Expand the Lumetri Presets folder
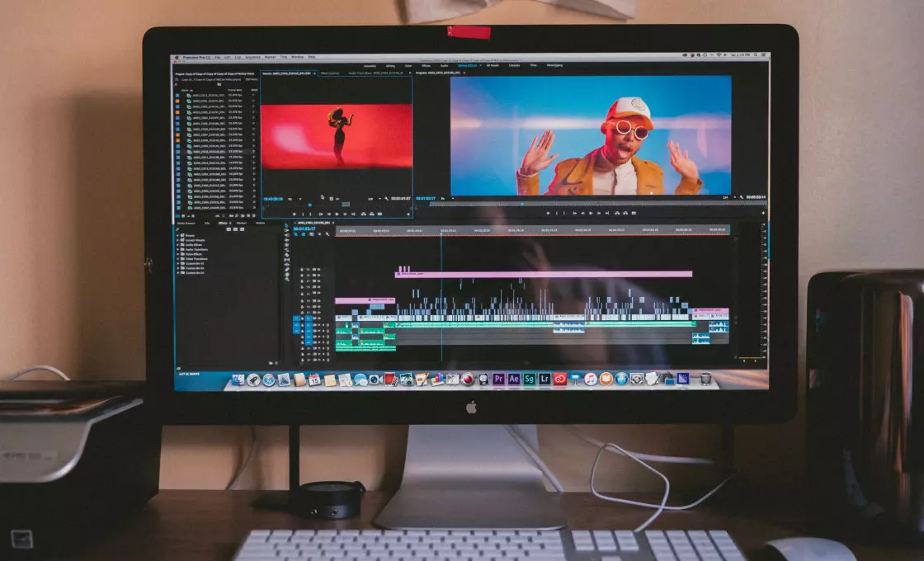The height and width of the screenshot is (561, 924). [x=178, y=240]
